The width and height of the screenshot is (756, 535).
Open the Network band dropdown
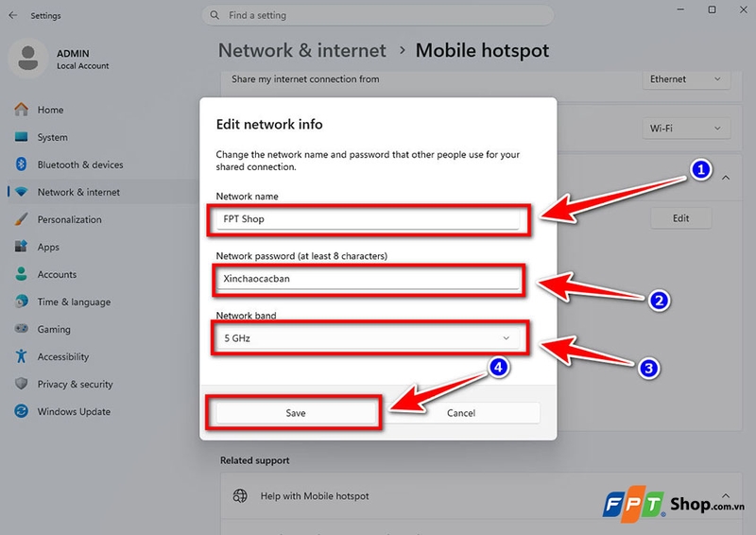pyautogui.click(x=368, y=338)
